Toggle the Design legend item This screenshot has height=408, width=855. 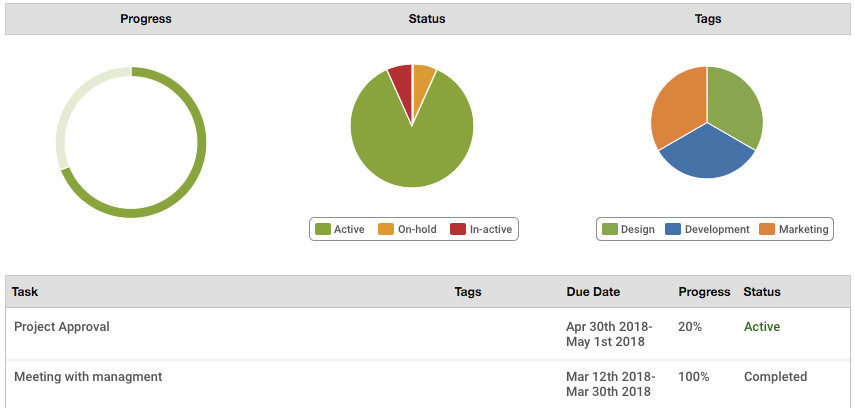point(628,230)
